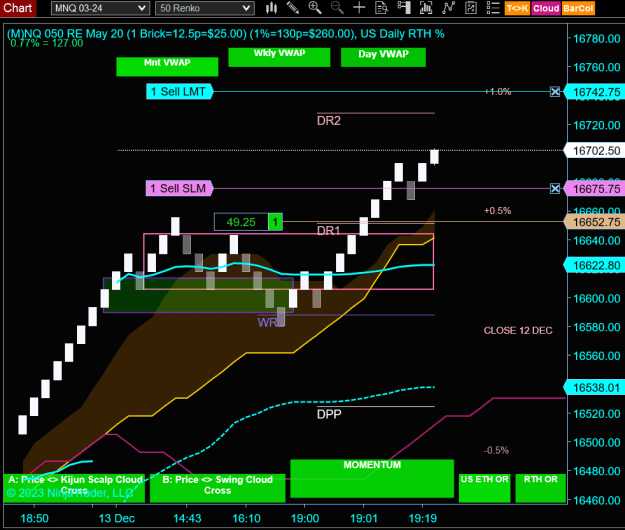This screenshot has height=530, width=625.
Task: Click the green position quantity 1 marker
Action: [275, 222]
